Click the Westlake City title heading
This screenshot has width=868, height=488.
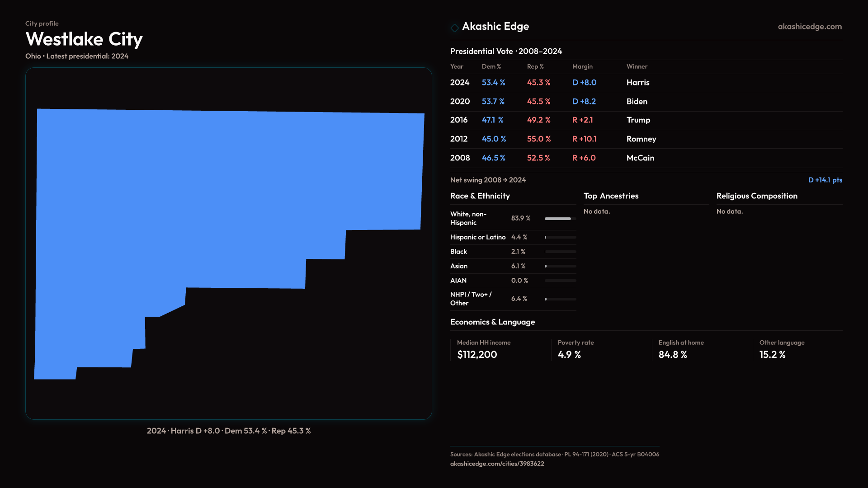click(x=84, y=39)
